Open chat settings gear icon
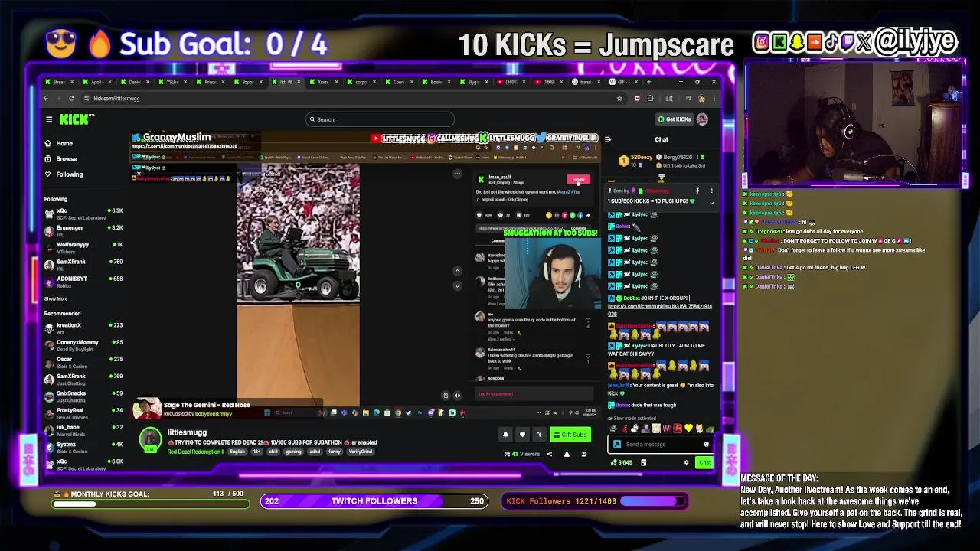Screen dimensions: 980x551 pyautogui.click(x=686, y=462)
